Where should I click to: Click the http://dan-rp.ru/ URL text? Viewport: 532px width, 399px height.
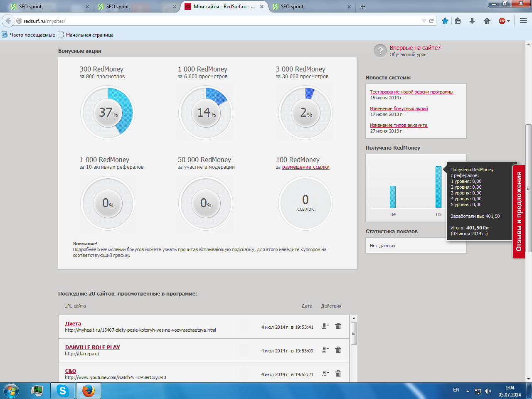(82, 354)
